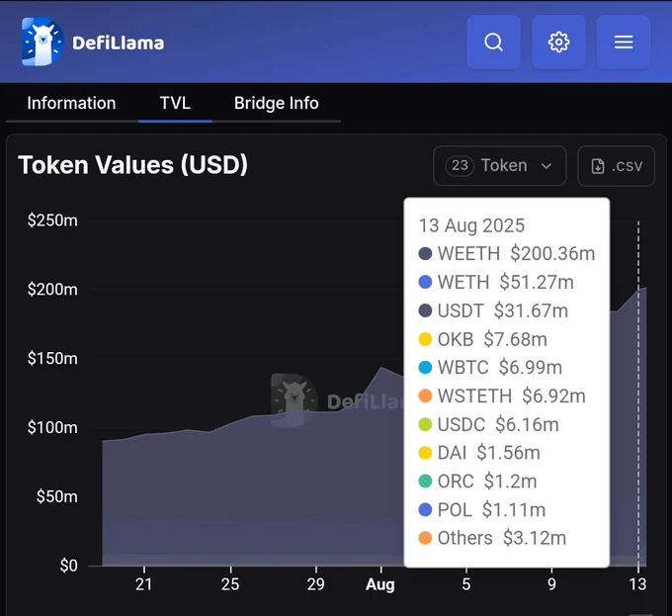Click the 5 date on x-axis
This screenshot has height=616, width=672.
466,584
